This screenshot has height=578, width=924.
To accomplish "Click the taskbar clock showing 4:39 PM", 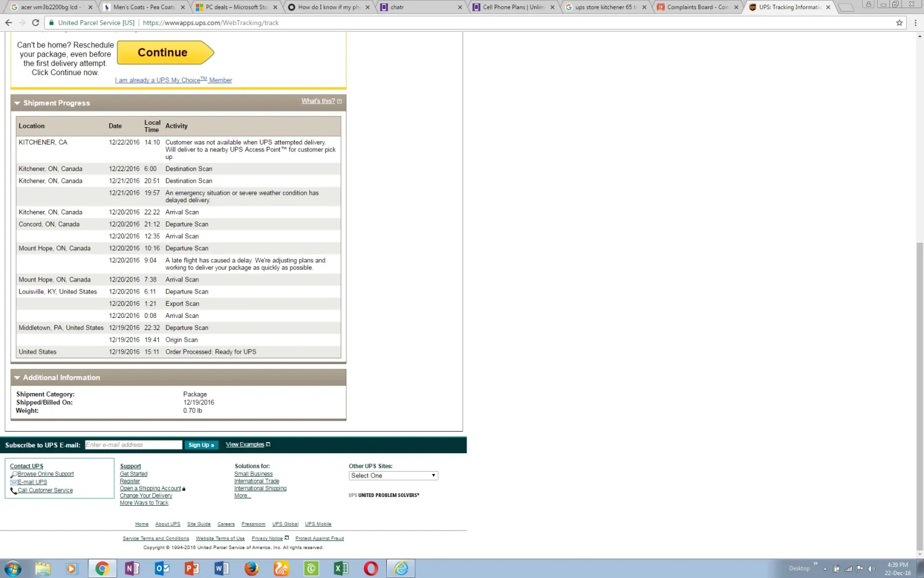I will (897, 569).
